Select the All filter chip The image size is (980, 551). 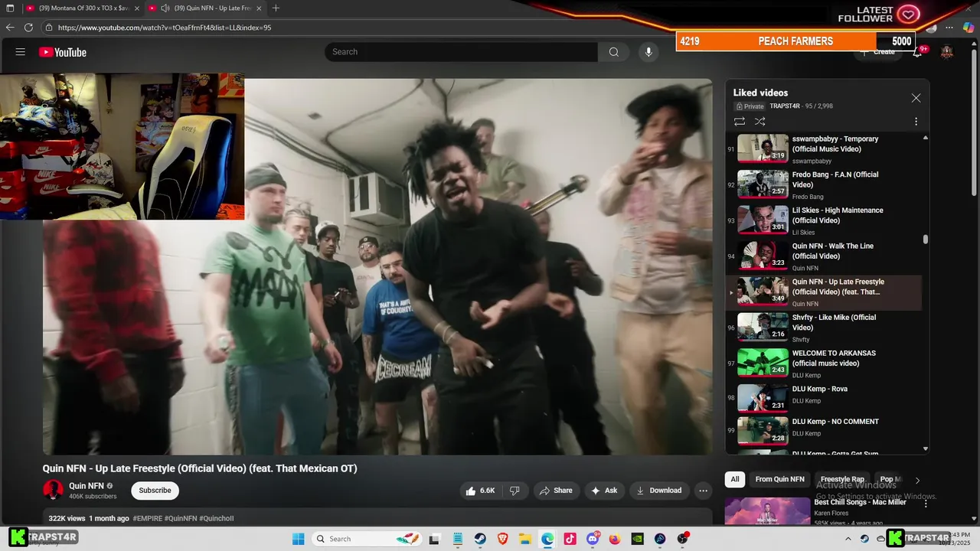735,479
